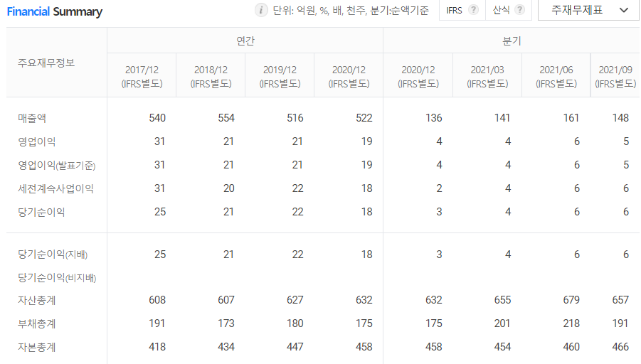
Task: Click the 자본총계 value 460 for 2021/06
Action: pyautogui.click(x=571, y=347)
